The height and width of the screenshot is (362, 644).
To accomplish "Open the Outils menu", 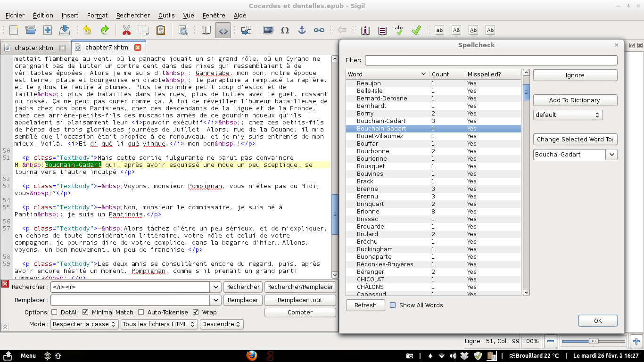I will pyautogui.click(x=166, y=15).
